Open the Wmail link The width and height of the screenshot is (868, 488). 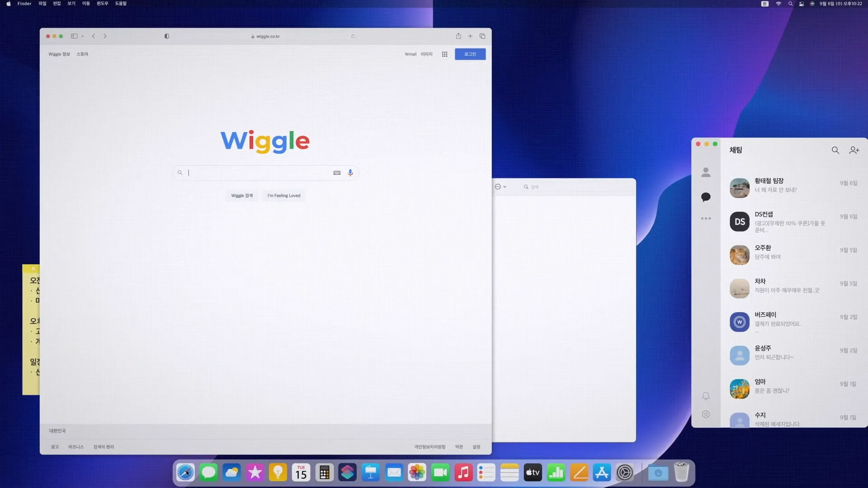(410, 54)
